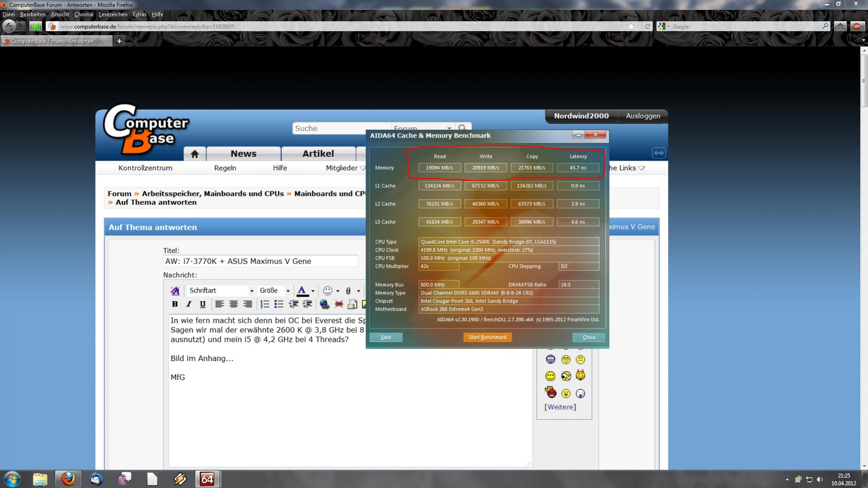Insert the plain yellow smiling smiley
The height and width of the screenshot is (488, 868).
coord(550,376)
